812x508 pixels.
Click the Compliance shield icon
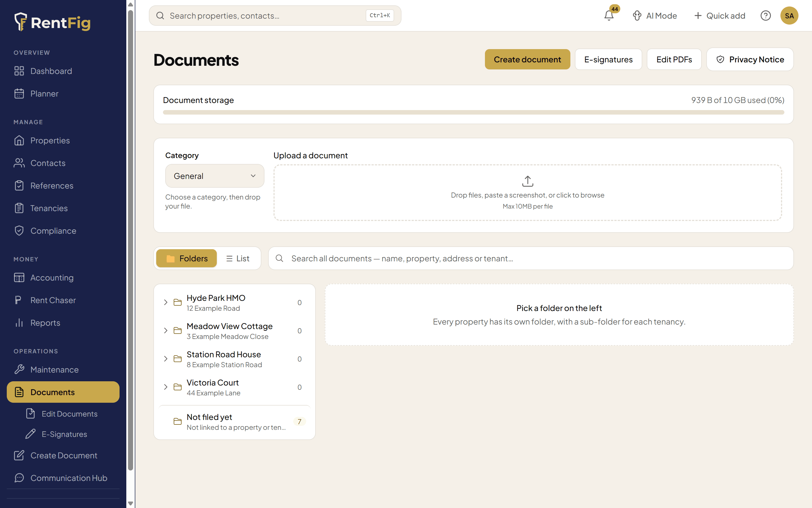19,231
